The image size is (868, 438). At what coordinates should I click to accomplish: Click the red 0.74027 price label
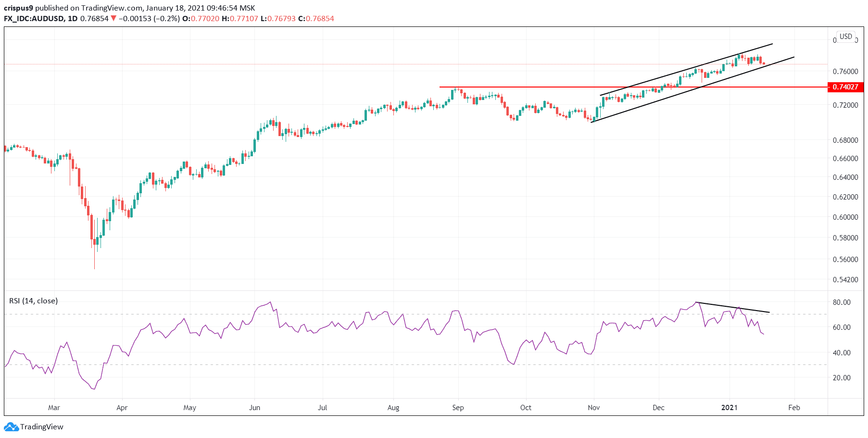[x=845, y=87]
